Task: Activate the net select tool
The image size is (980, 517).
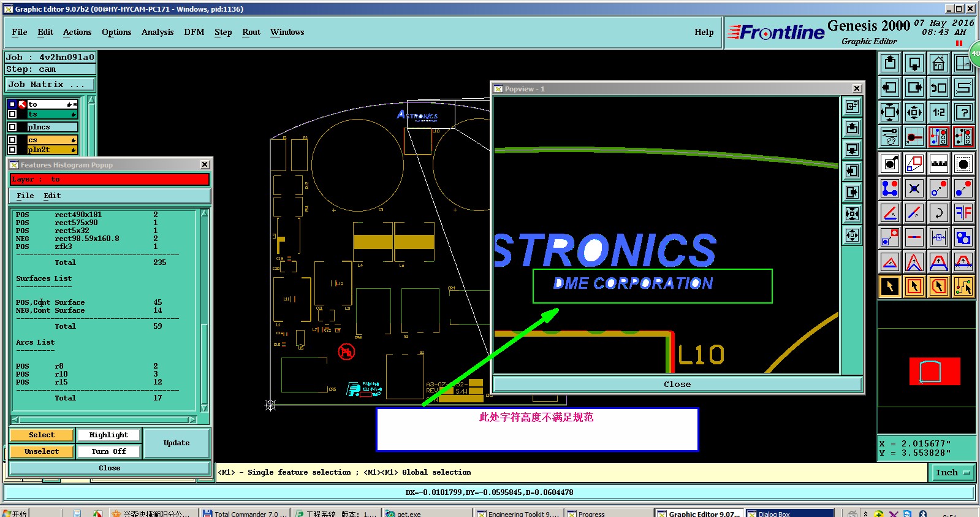Action: coord(963,286)
